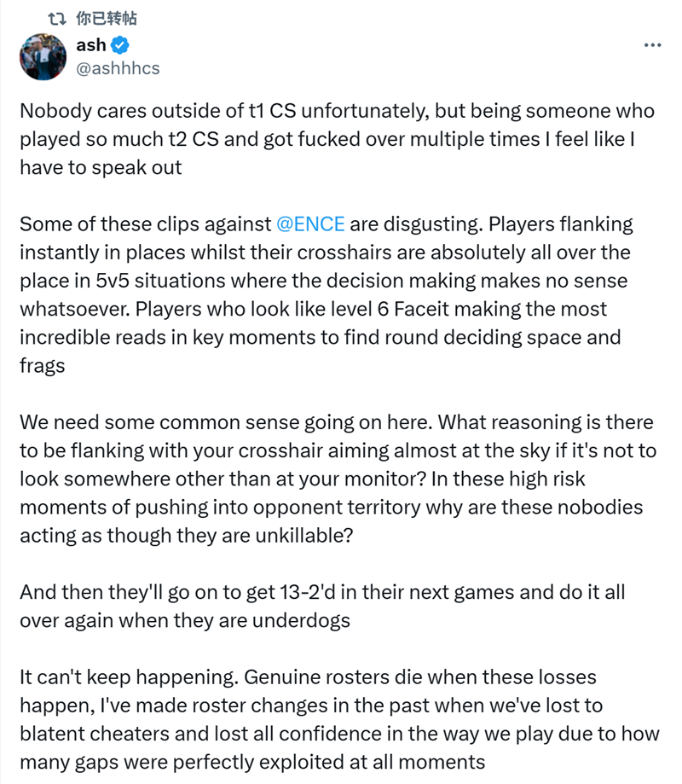The height and width of the screenshot is (784, 682).
Task: Click the repost arrows icon above the tweet
Action: (x=57, y=19)
